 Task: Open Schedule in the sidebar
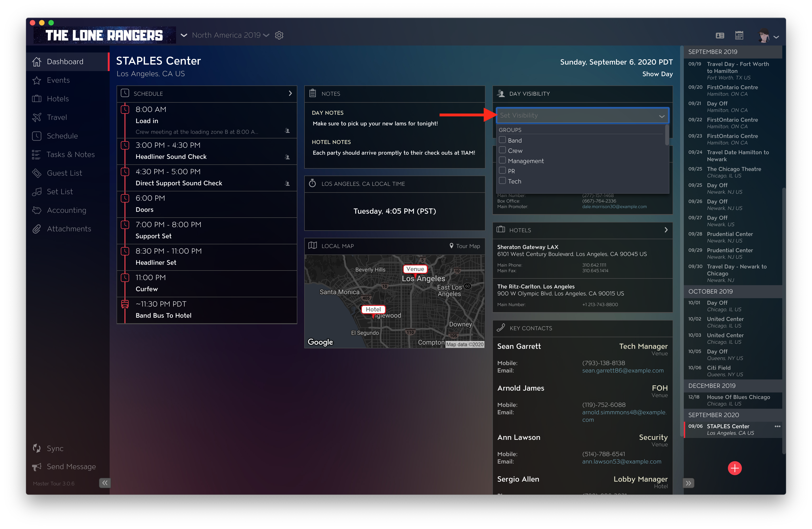68,136
